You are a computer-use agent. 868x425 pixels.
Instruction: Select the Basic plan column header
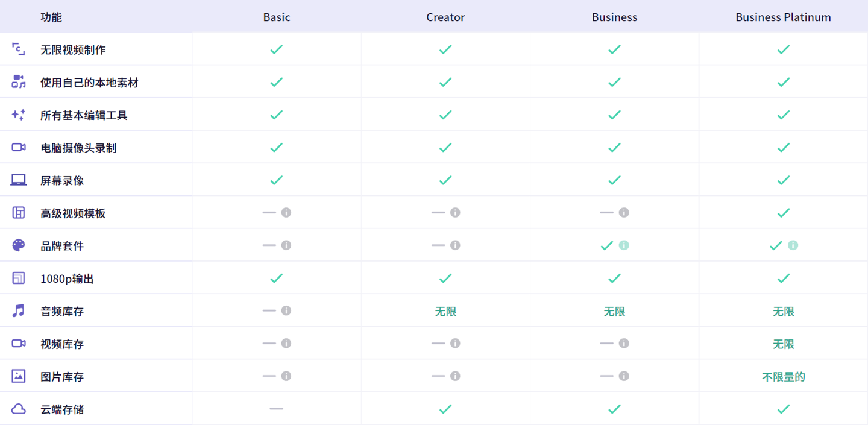coord(277,17)
